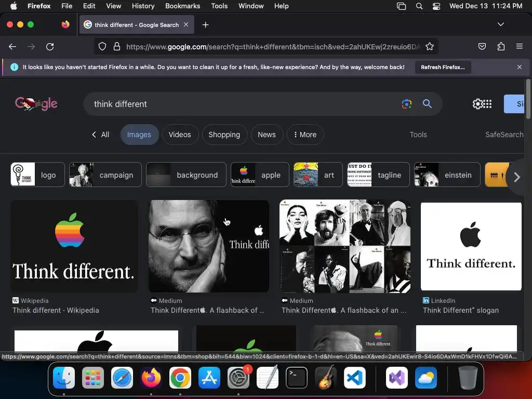Click the Google doodle logo
The height and width of the screenshot is (399, 532).
[x=36, y=104]
